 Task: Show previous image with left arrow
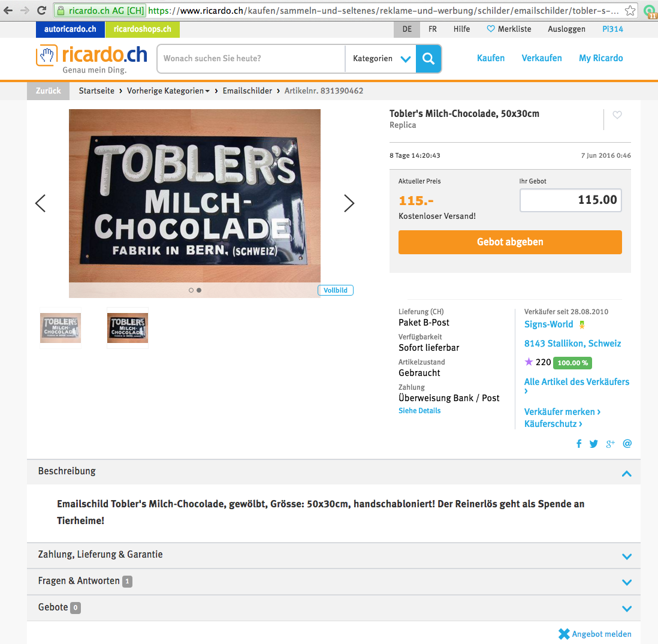[x=40, y=203]
